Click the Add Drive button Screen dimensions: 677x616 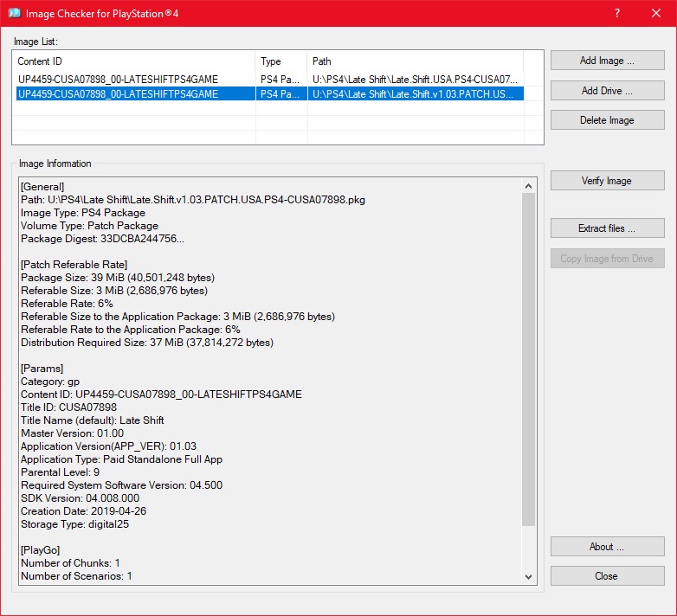coord(607,91)
